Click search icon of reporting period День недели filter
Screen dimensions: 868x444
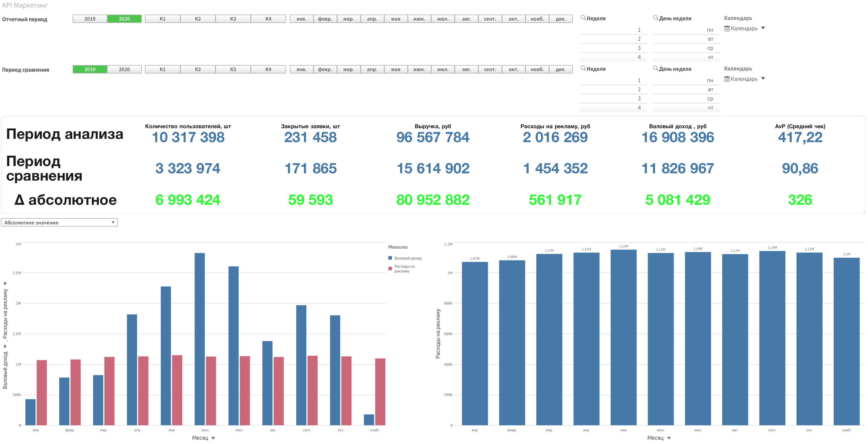tap(655, 18)
